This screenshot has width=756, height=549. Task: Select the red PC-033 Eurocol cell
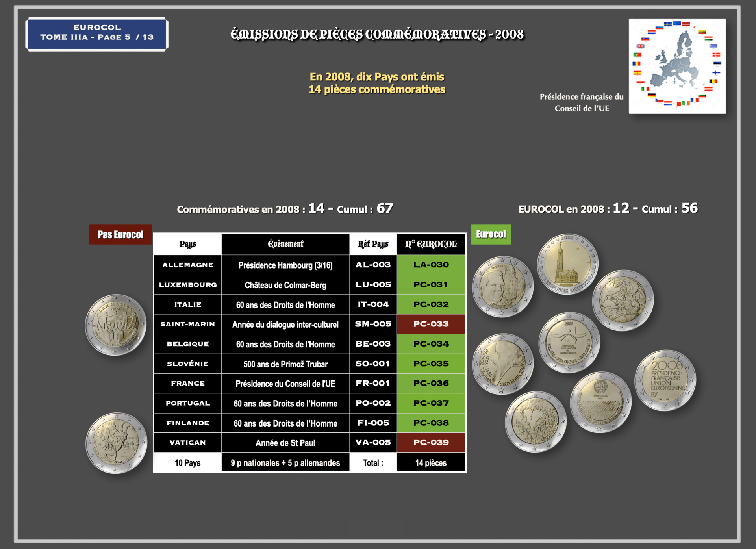431,324
